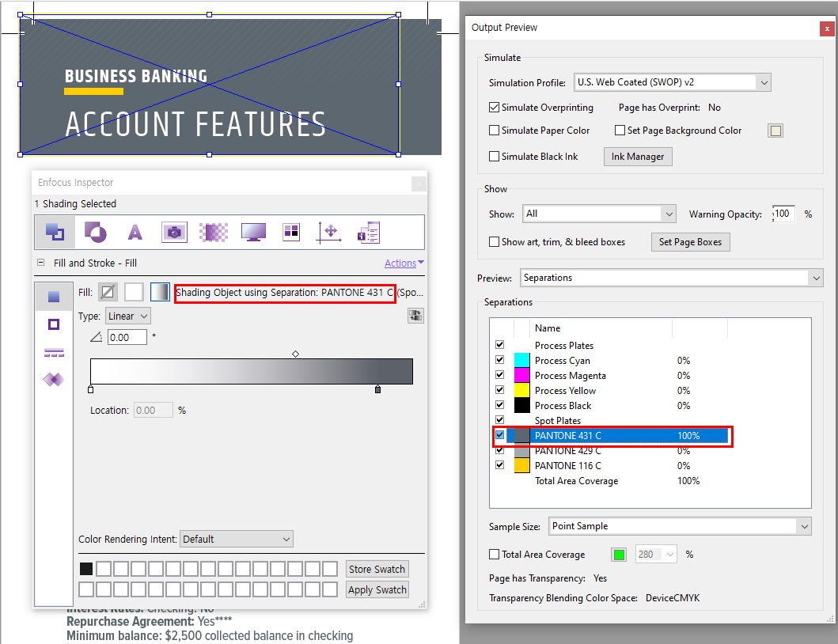Close the Output Preview dialog
The width and height of the screenshot is (838, 644).
827,28
